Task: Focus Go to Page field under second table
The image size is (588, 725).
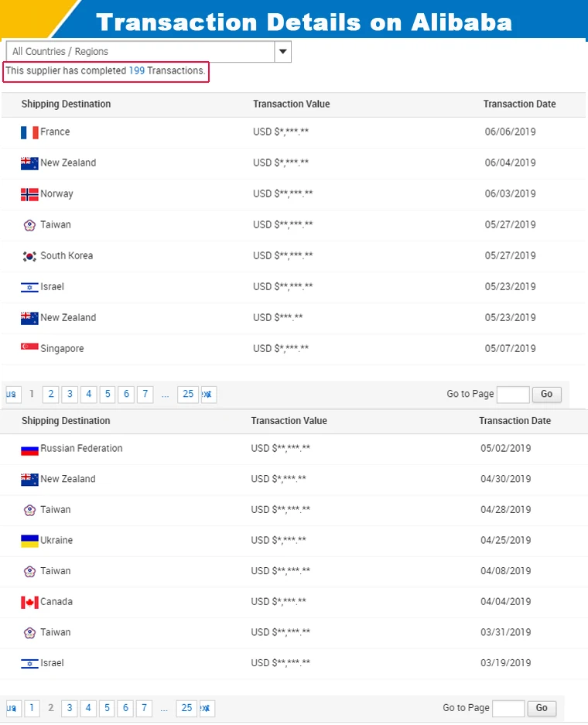Action: click(x=508, y=708)
